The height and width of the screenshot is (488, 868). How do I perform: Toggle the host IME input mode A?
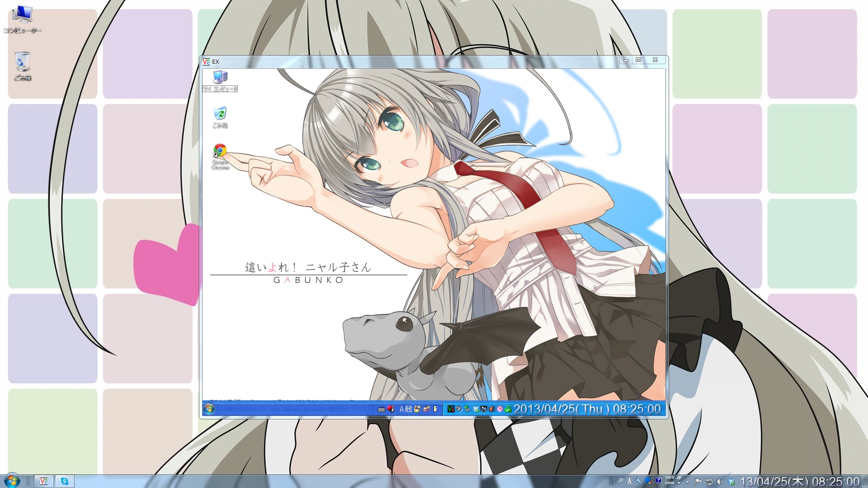click(x=629, y=481)
